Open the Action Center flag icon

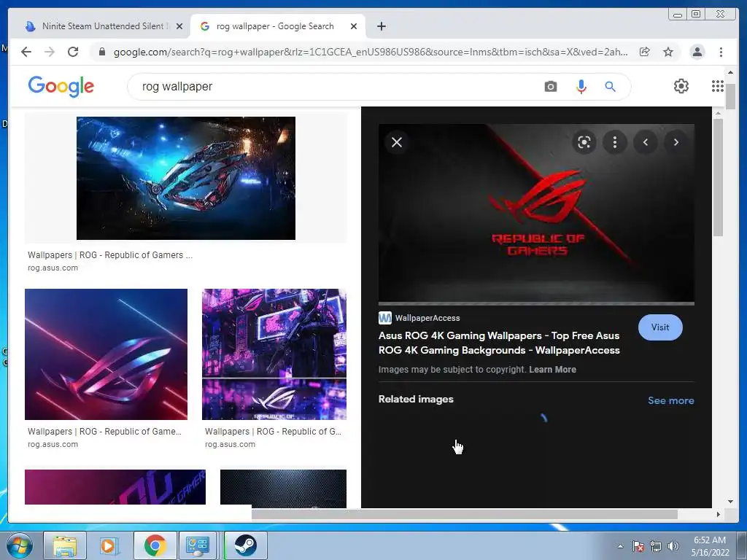[638, 546]
